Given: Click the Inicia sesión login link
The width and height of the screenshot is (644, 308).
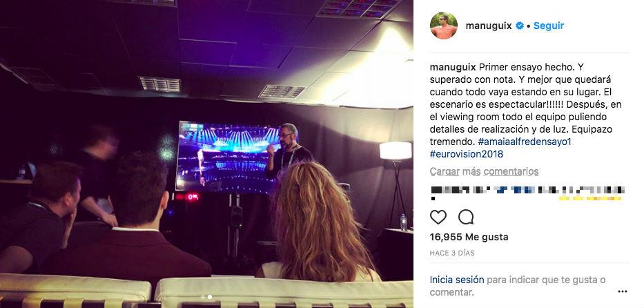Looking at the screenshot, I should tap(457, 280).
